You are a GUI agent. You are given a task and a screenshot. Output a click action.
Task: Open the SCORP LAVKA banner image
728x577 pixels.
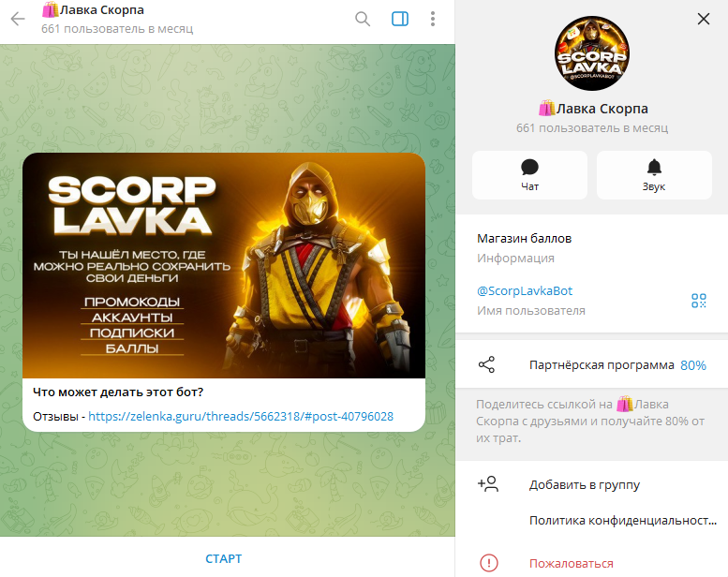pyautogui.click(x=224, y=265)
